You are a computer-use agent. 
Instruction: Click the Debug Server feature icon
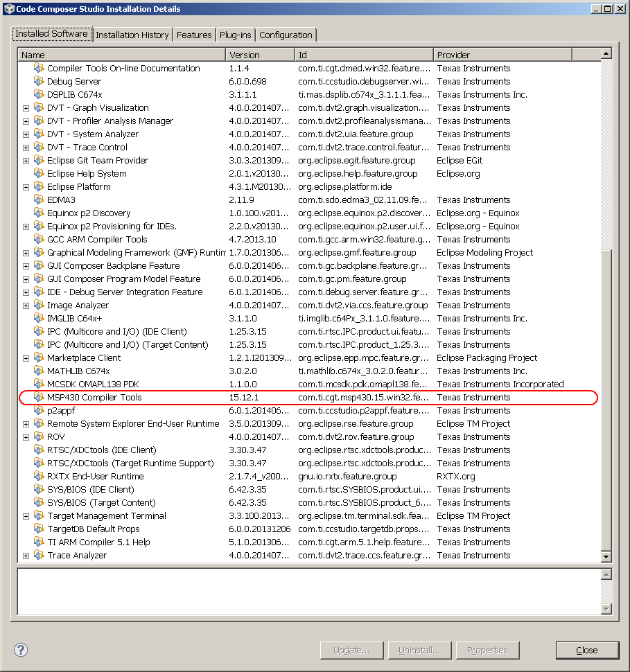(x=39, y=82)
